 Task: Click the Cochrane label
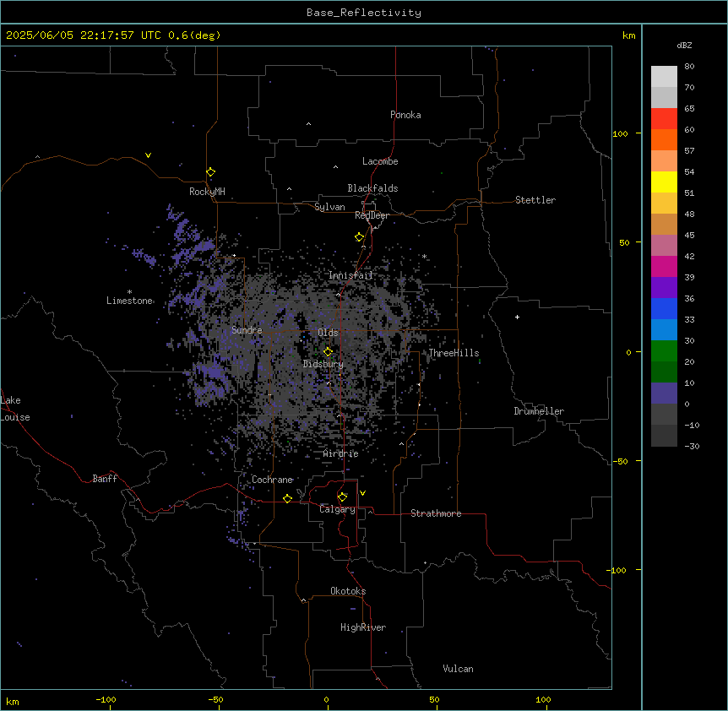[272, 480]
